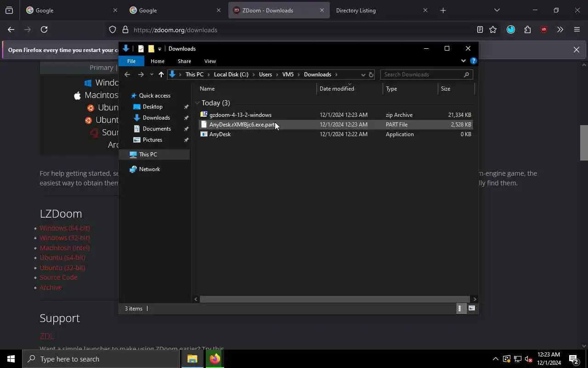Click the Explorer horizontal scrollbar

335,299
